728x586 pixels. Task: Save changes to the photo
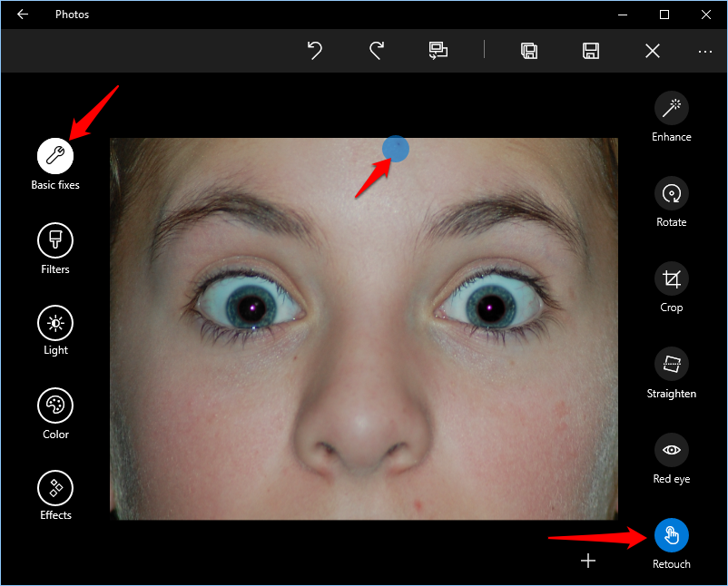click(591, 51)
